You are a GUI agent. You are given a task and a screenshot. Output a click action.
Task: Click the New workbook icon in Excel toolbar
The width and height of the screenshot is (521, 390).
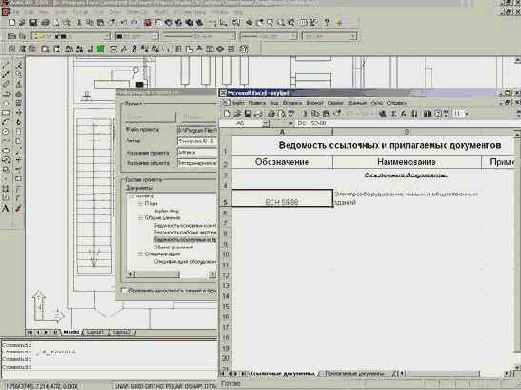[227, 114]
